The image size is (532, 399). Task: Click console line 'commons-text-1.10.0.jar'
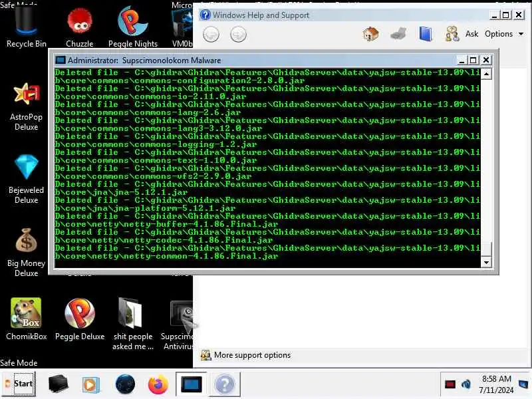pyautogui.click(x=156, y=160)
